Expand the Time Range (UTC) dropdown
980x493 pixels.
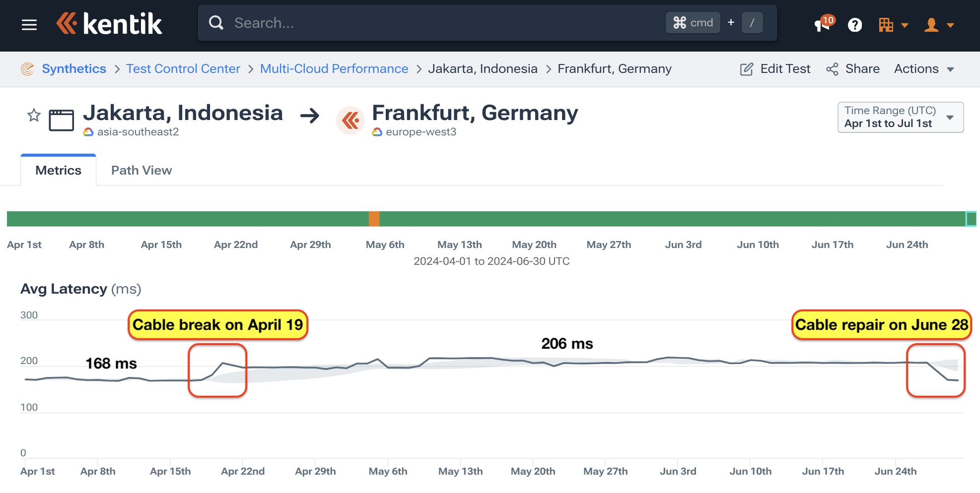900,117
